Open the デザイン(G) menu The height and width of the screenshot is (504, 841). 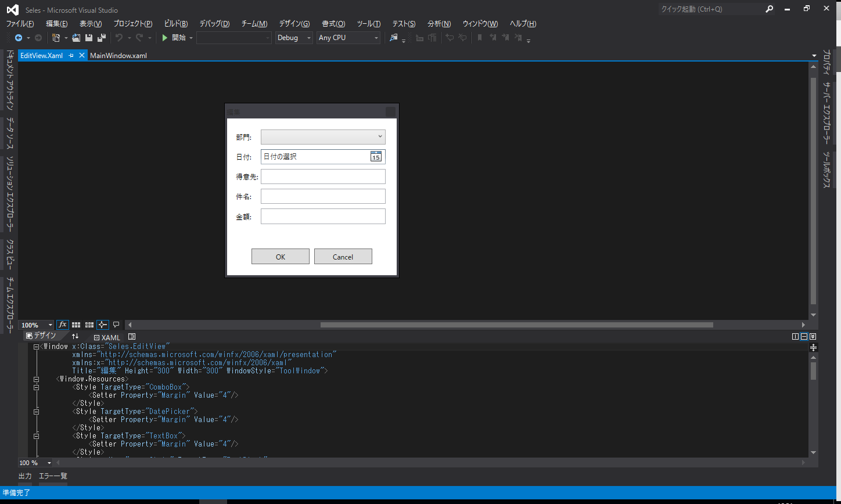coord(294,24)
